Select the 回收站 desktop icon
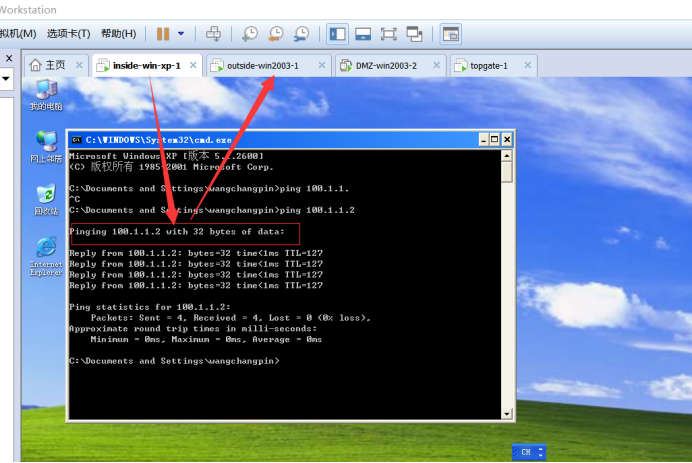The image size is (692, 463). pyautogui.click(x=46, y=200)
